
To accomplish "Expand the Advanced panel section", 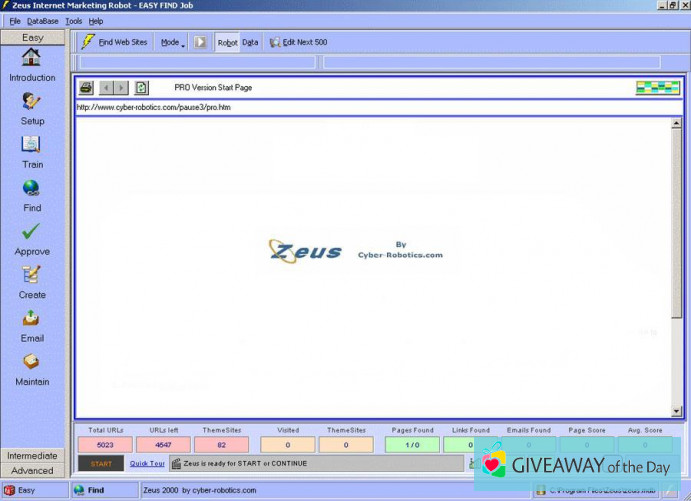I will tap(32, 470).
